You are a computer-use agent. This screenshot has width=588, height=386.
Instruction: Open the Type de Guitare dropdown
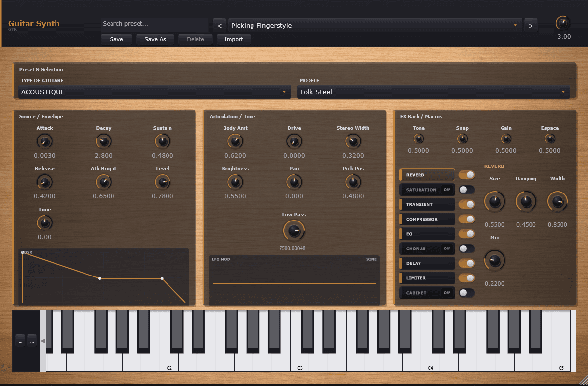click(155, 92)
